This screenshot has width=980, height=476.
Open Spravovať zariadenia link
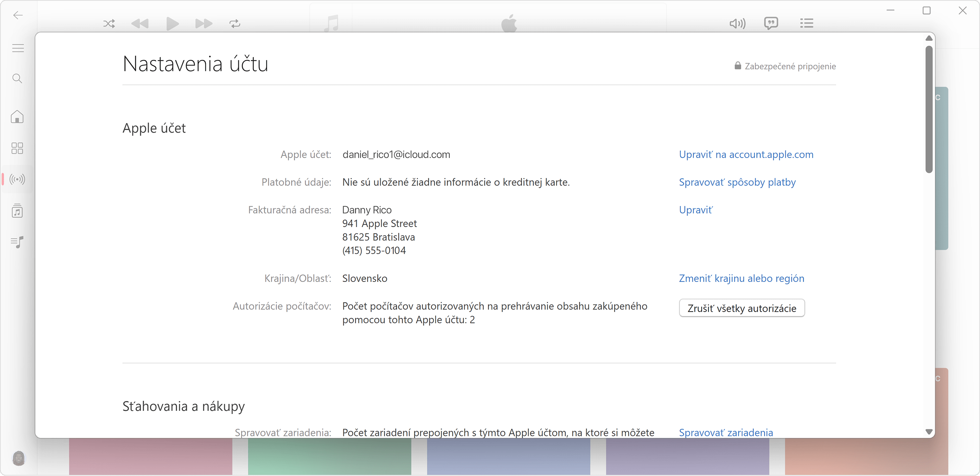(x=726, y=432)
